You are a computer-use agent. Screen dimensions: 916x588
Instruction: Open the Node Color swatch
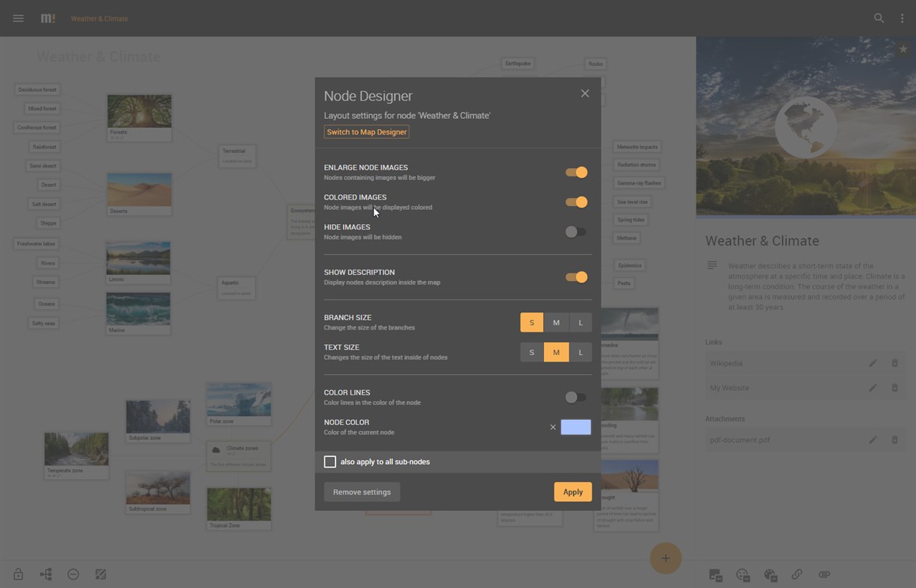[x=575, y=427]
